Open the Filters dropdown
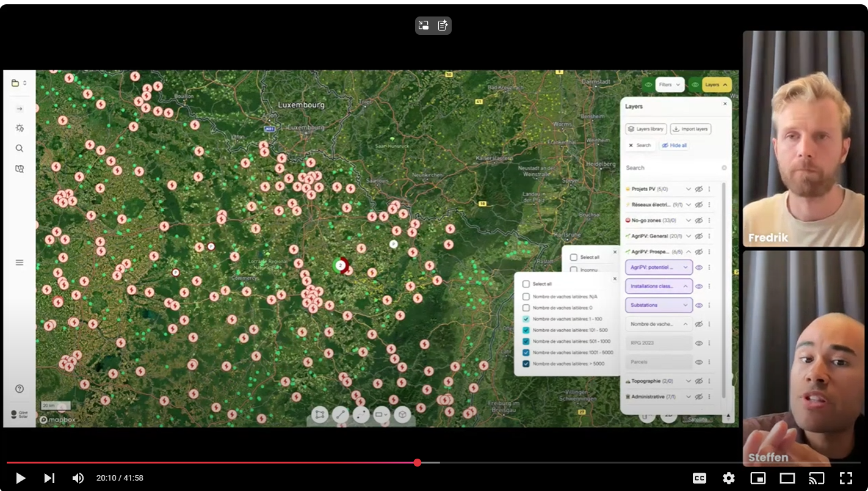868x491 pixels. click(x=670, y=85)
